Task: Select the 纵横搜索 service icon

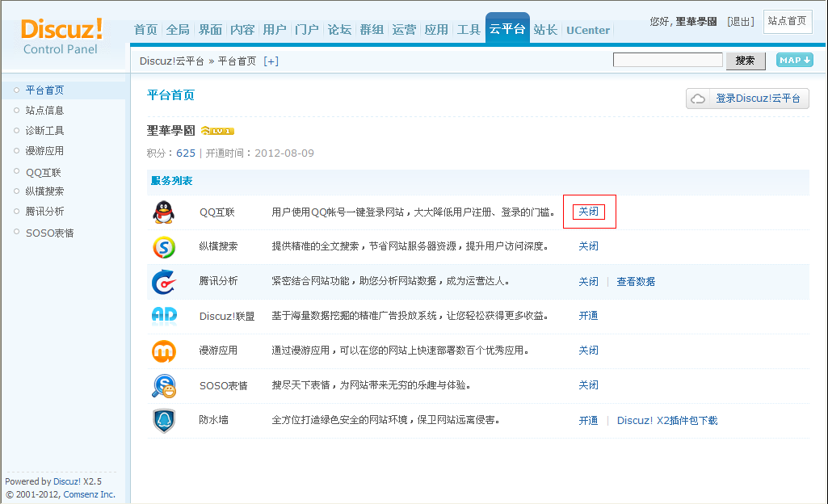Action: [x=163, y=246]
